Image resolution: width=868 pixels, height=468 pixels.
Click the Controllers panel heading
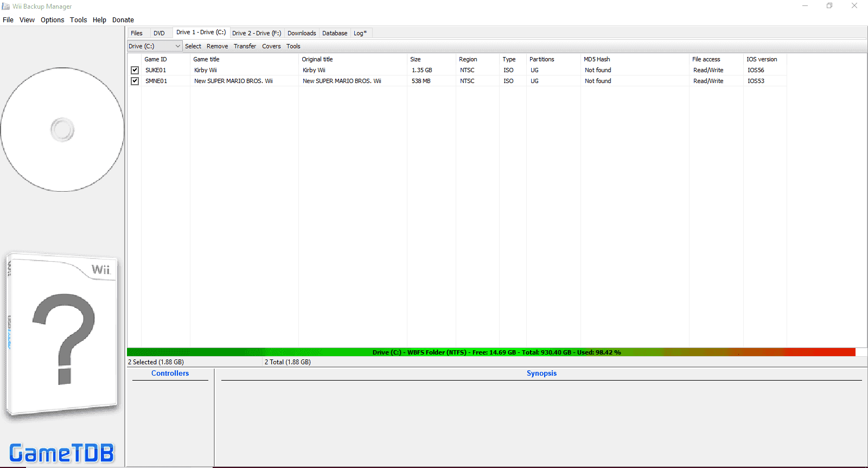click(170, 374)
